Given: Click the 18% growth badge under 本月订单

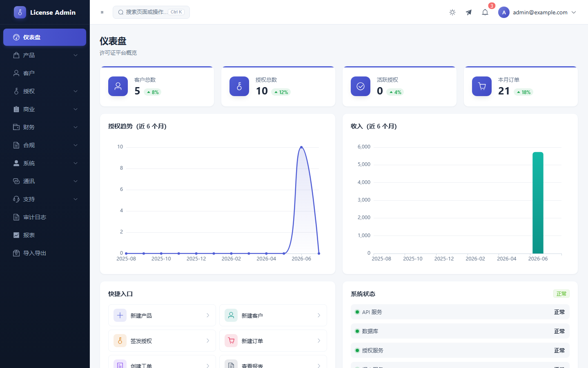Looking at the screenshot, I should pos(523,92).
